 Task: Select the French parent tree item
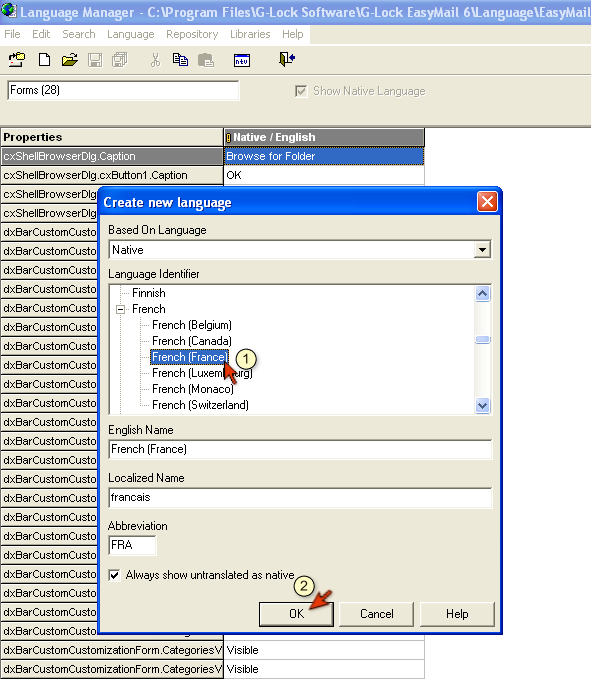(149, 309)
